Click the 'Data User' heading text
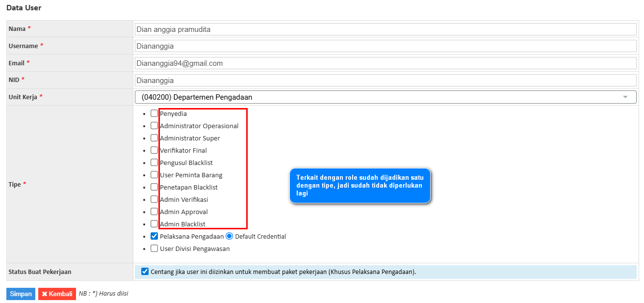Screen dimensions: 644x303 coord(24,8)
